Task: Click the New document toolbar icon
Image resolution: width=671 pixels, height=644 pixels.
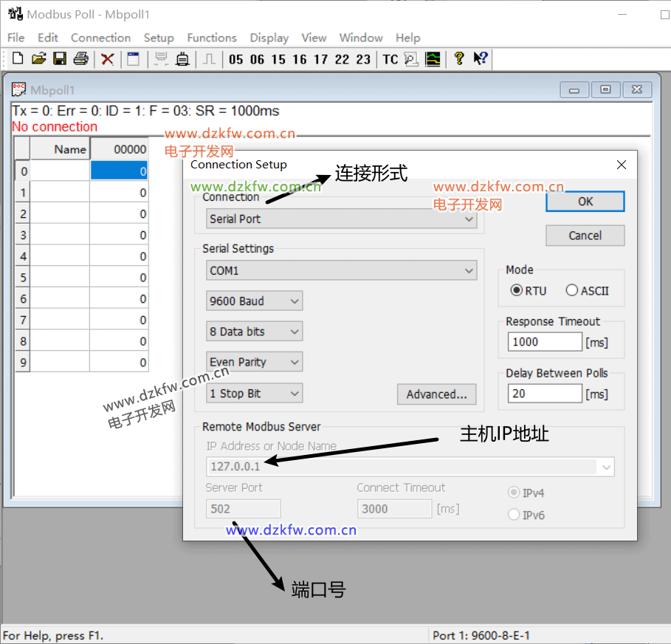Action: click(18, 59)
